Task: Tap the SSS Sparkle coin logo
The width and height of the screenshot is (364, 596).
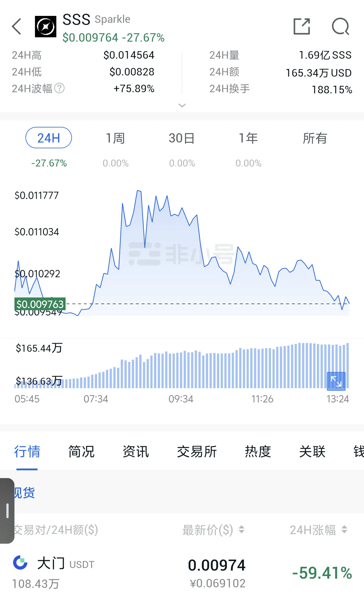Action: 46,27
